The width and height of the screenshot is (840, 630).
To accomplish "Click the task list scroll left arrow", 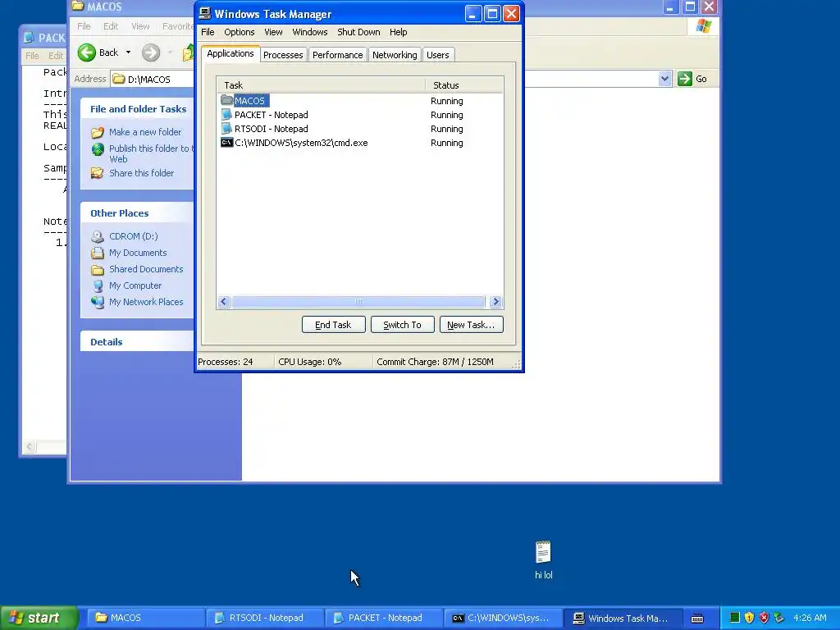I will tap(224, 302).
